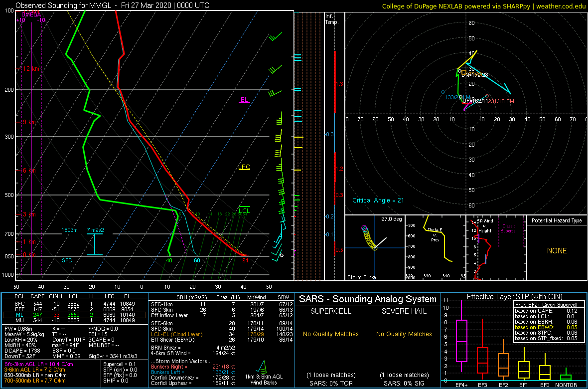588x389 pixels.
Task: Select the EFF parcel row
Action: pyautogui.click(x=74, y=309)
